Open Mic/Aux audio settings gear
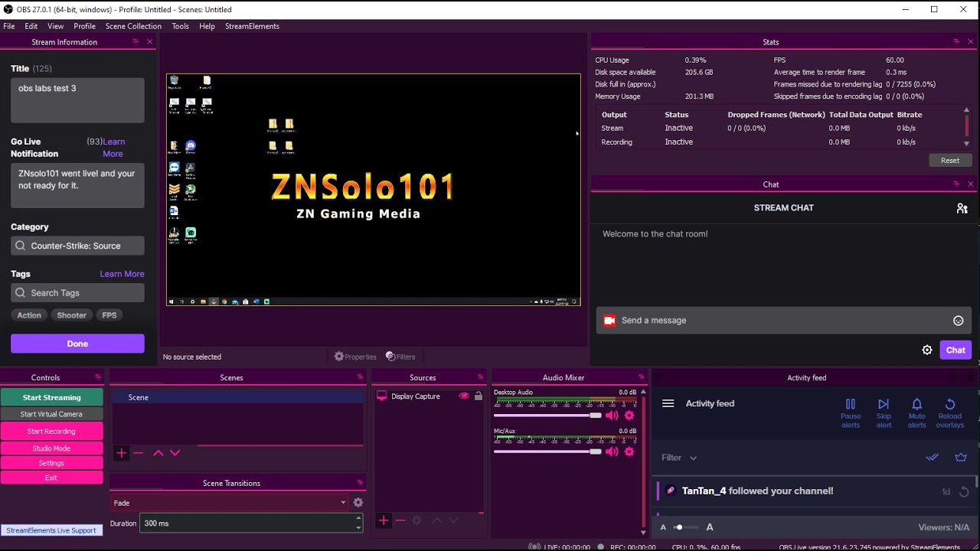The height and width of the screenshot is (551, 980). (x=629, y=452)
